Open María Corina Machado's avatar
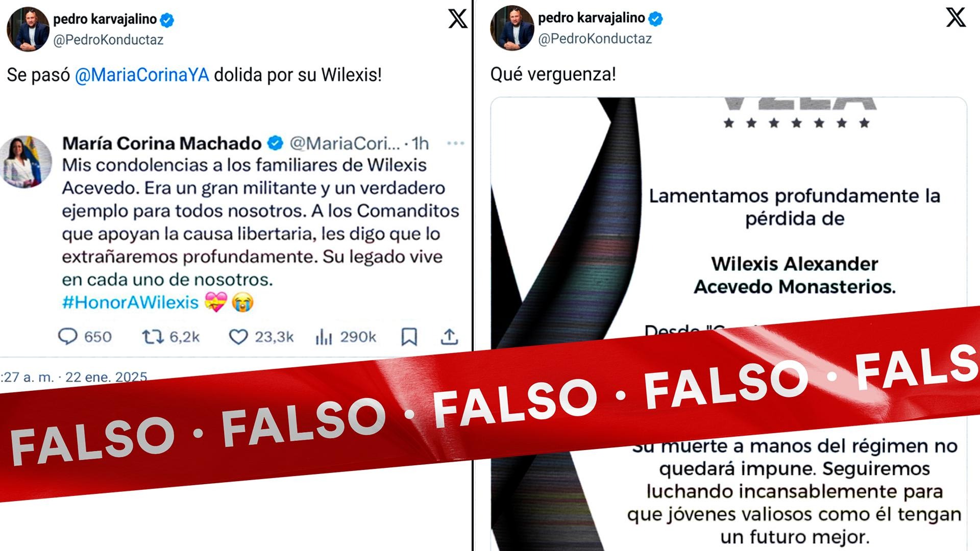 [x=27, y=162]
